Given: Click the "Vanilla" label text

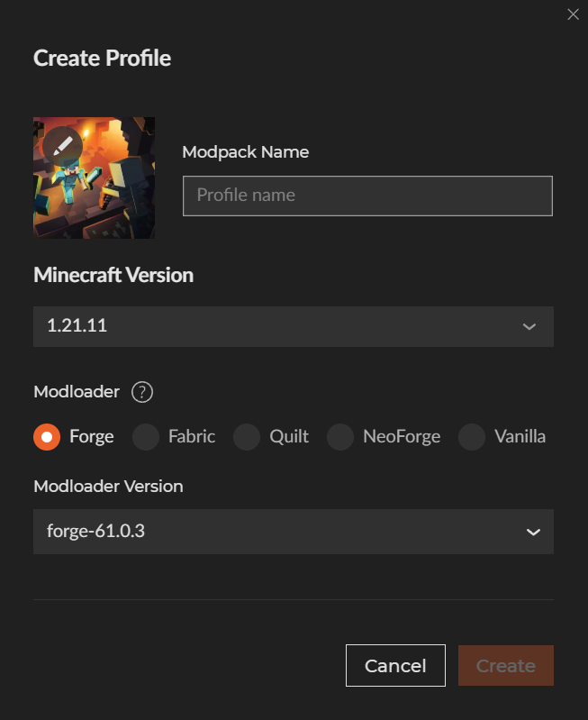Looking at the screenshot, I should [x=520, y=437].
